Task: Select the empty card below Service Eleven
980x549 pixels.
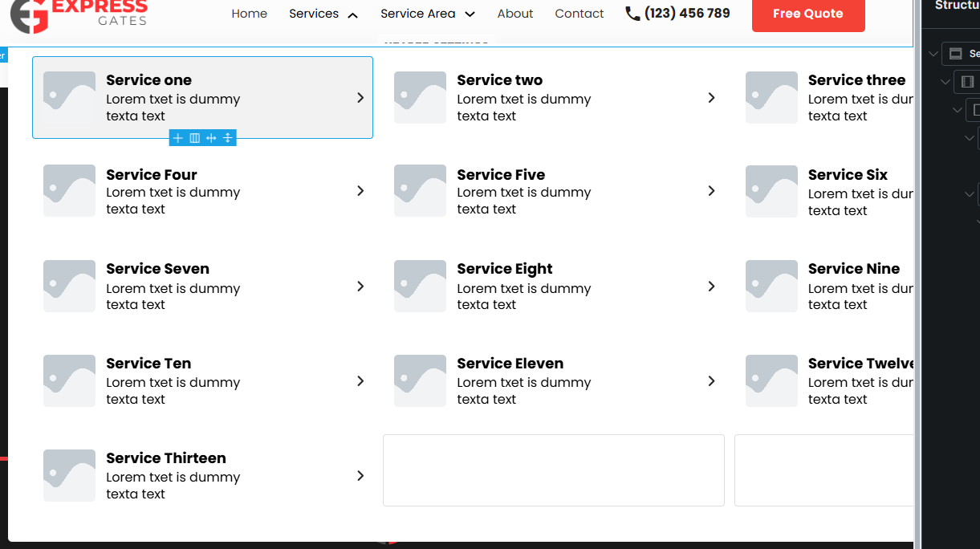Action: pos(553,470)
